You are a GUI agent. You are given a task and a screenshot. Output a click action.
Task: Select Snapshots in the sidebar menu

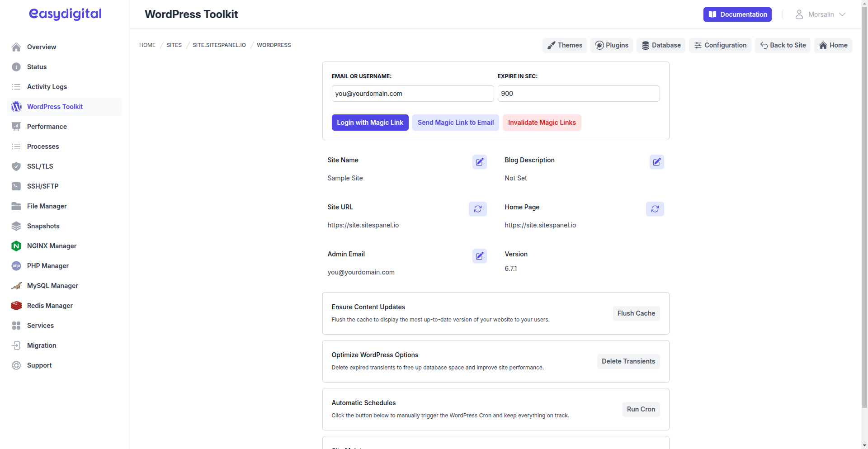point(43,226)
